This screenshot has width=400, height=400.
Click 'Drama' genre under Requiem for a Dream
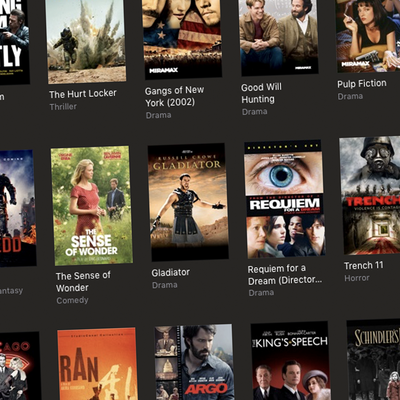261,293
